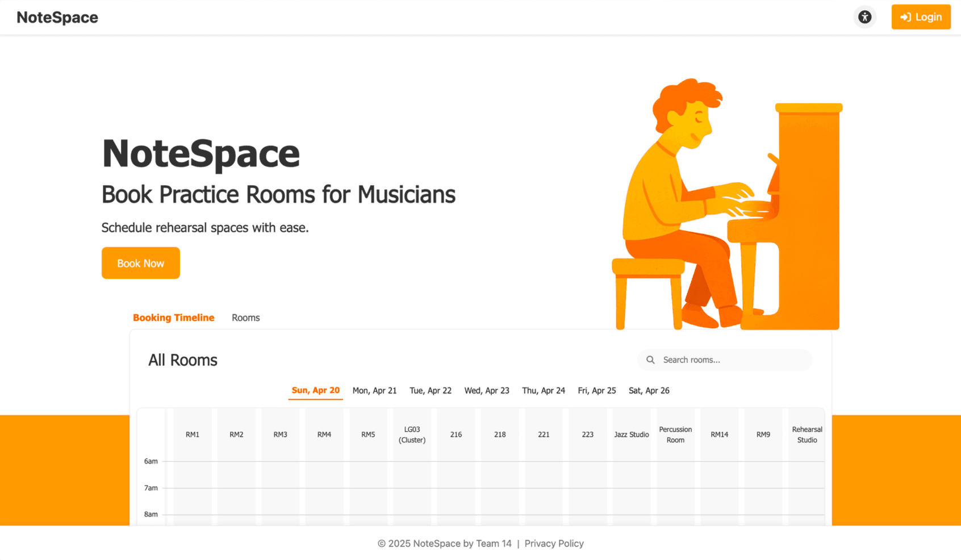Select Sun, Apr 20 date tab
Viewport: 961px width, 560px height.
315,391
